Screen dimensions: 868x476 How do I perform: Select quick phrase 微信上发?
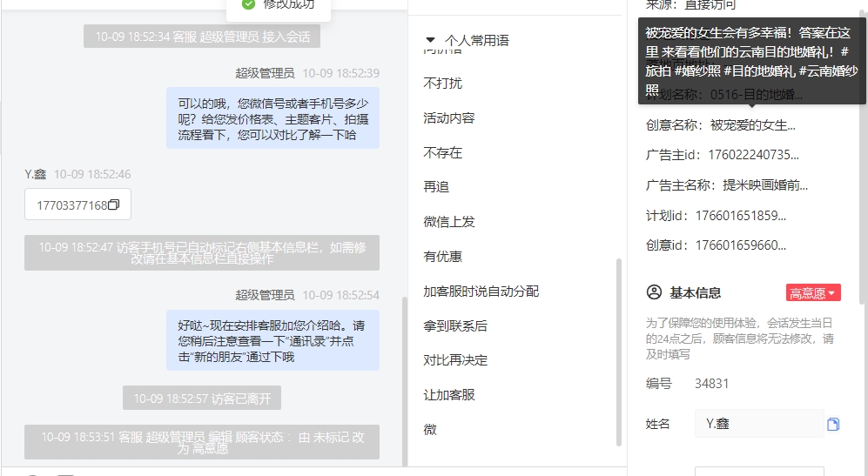pos(449,222)
